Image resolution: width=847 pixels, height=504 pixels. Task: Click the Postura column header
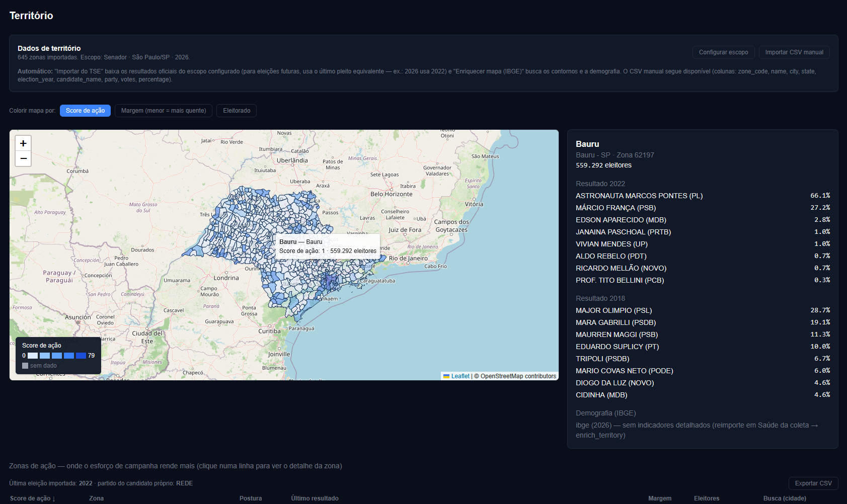pos(251,498)
